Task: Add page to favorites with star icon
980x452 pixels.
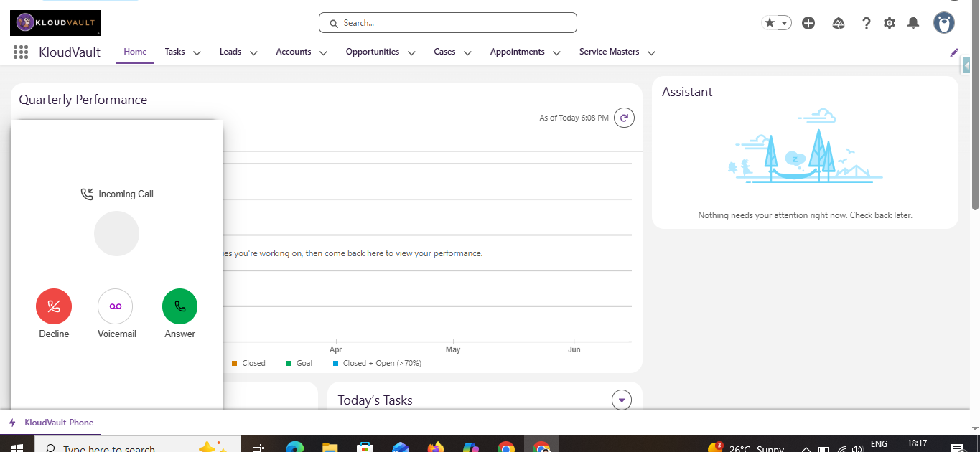Action: coord(770,23)
